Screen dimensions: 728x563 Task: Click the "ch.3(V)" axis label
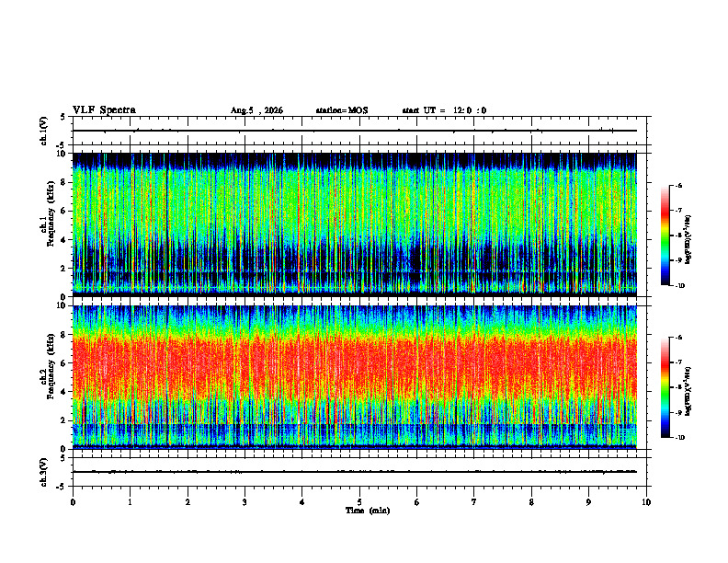tap(43, 472)
